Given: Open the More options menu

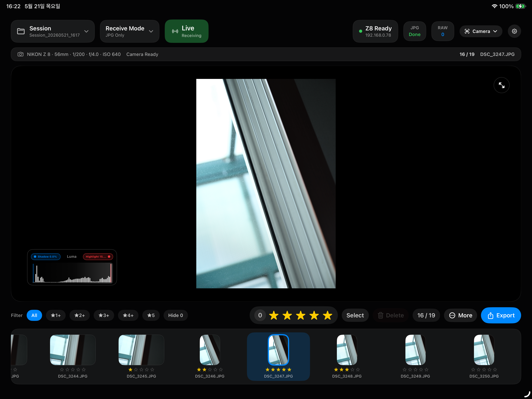Looking at the screenshot, I should 460,315.
